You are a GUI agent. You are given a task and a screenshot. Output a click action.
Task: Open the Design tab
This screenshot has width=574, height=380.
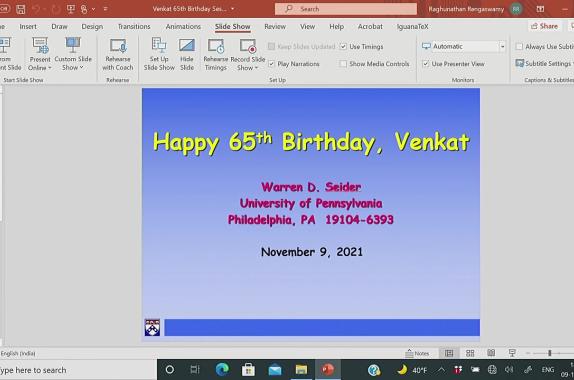pos(92,26)
